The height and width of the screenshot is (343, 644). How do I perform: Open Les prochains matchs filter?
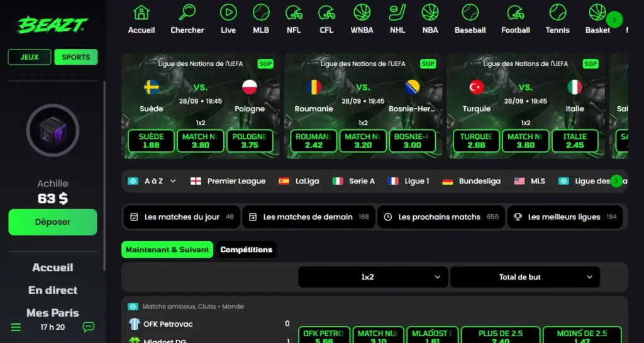coord(441,217)
